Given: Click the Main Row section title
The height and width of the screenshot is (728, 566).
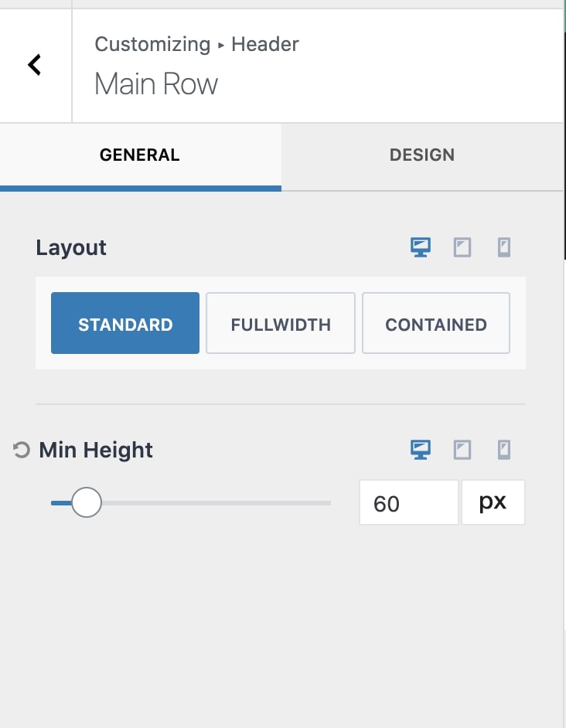Looking at the screenshot, I should click(x=156, y=84).
